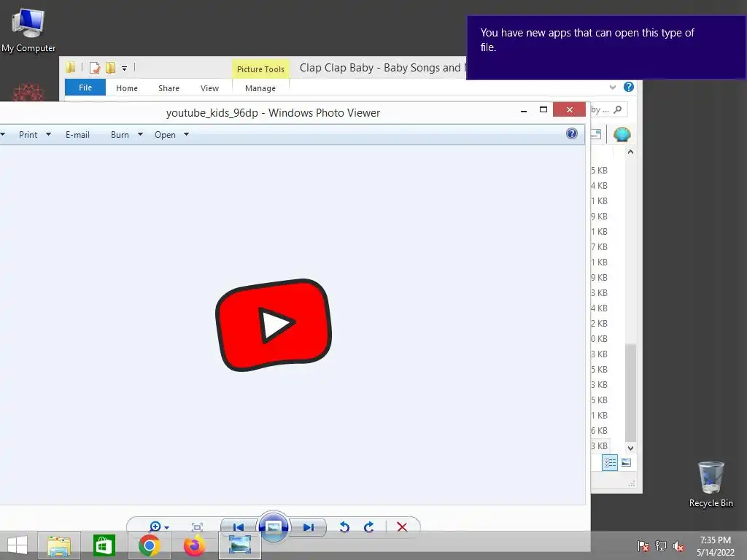Click the 2 KB file size row
Viewport: 747px width, 560px height.
click(x=600, y=323)
